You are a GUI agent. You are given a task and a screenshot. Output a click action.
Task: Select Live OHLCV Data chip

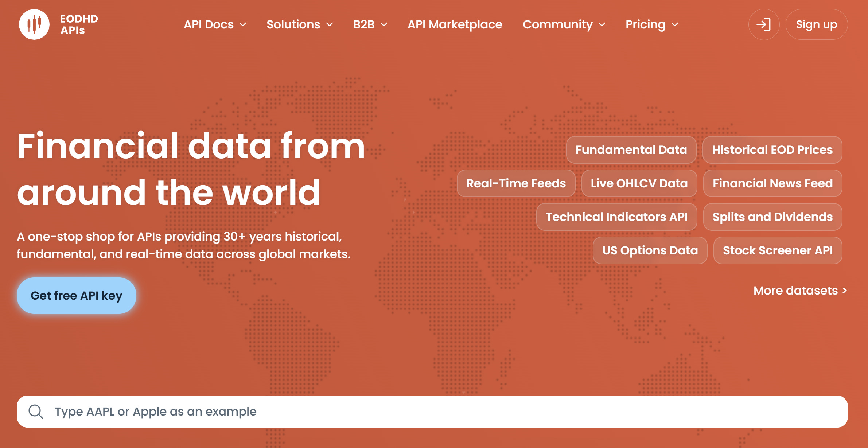639,183
